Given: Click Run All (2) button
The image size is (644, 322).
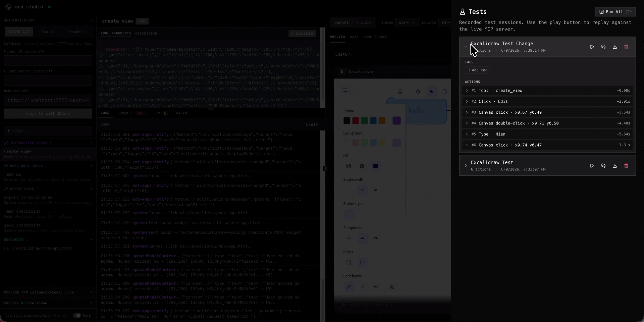Looking at the screenshot, I should coord(615,12).
